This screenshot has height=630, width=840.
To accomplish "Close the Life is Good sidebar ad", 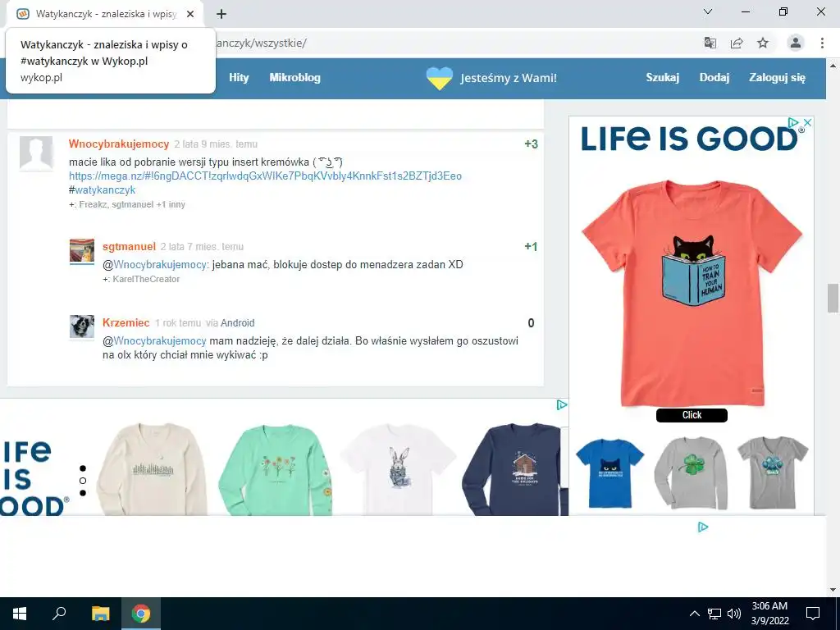I will coord(807,123).
